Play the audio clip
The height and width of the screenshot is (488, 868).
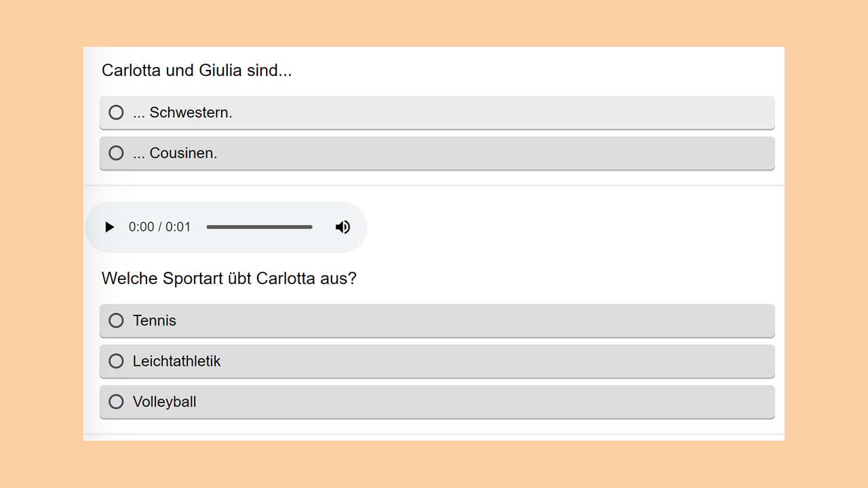(x=110, y=227)
